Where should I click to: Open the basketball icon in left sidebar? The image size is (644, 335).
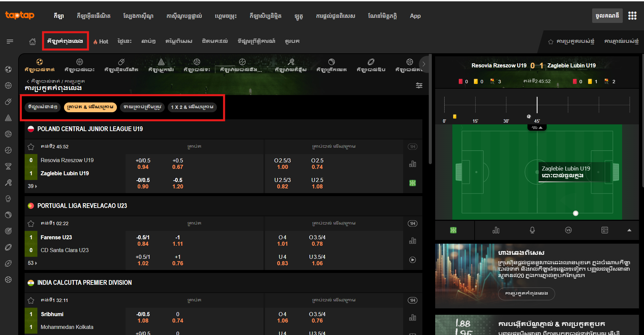click(8, 85)
